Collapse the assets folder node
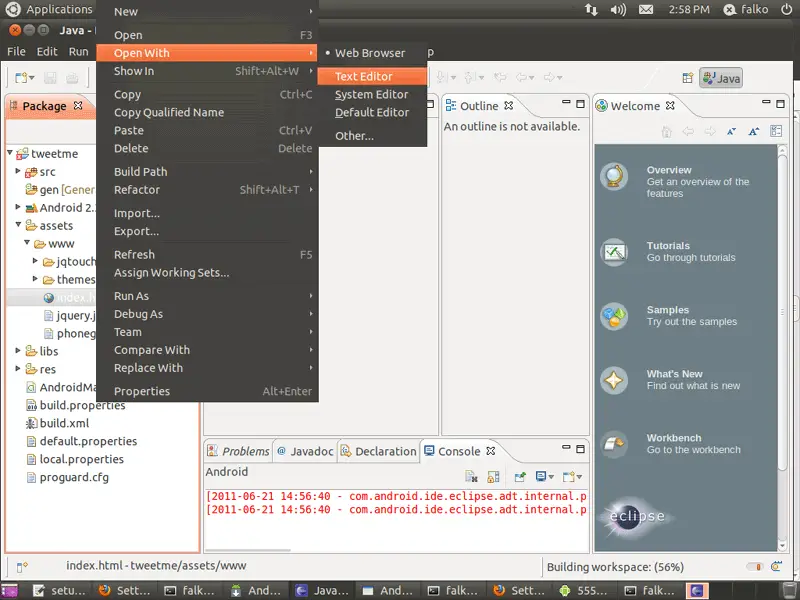This screenshot has height=600, width=800. (x=18, y=224)
